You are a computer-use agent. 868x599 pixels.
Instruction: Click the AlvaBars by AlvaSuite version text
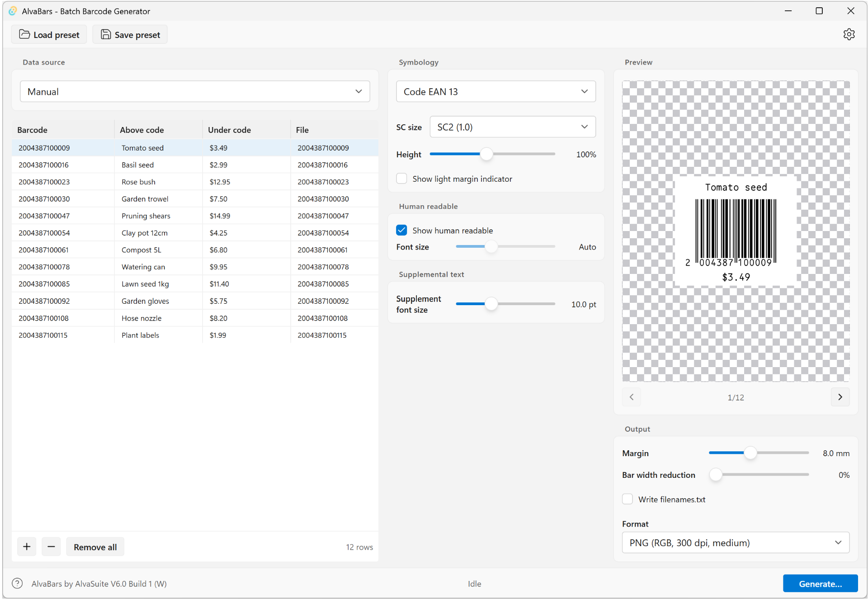click(x=99, y=584)
